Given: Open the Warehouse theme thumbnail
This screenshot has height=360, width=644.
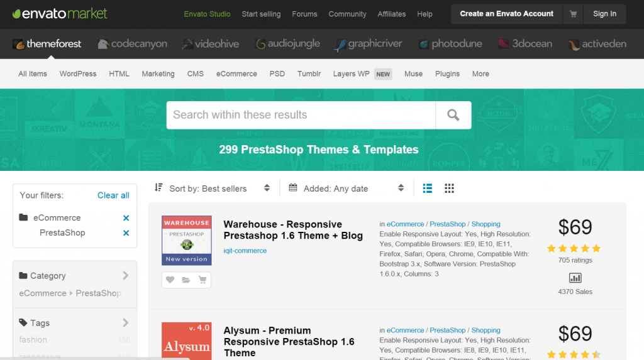Looking at the screenshot, I should 187,241.
